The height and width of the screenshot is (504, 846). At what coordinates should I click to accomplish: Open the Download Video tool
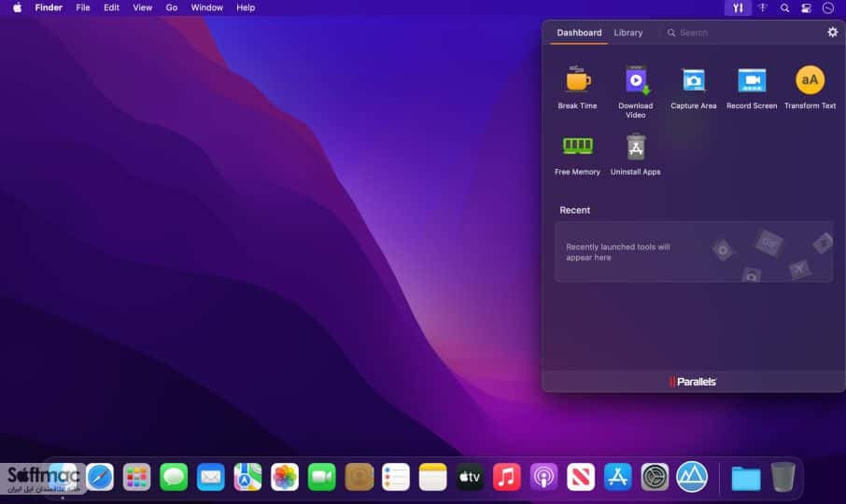click(636, 92)
